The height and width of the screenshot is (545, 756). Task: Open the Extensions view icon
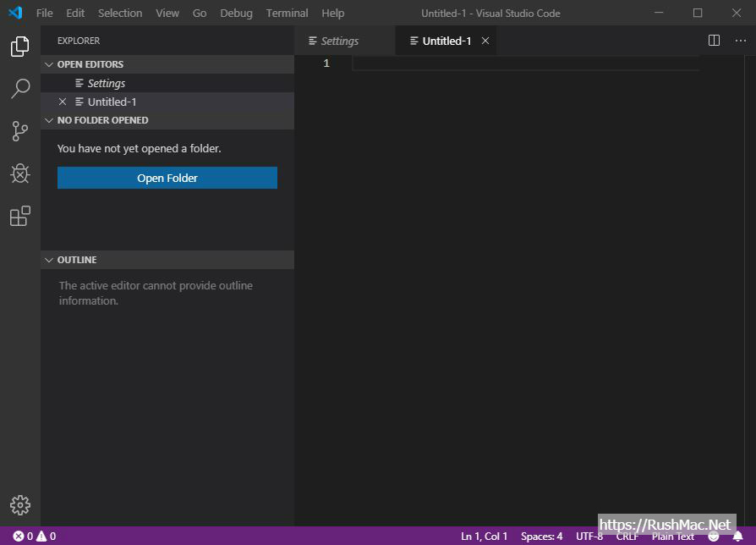pos(19,216)
